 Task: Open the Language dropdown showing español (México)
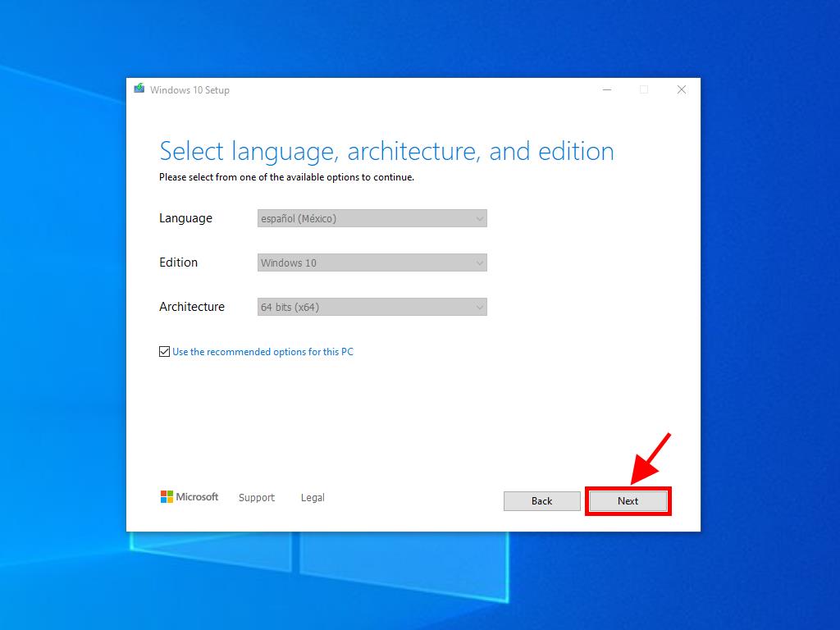pos(372,218)
